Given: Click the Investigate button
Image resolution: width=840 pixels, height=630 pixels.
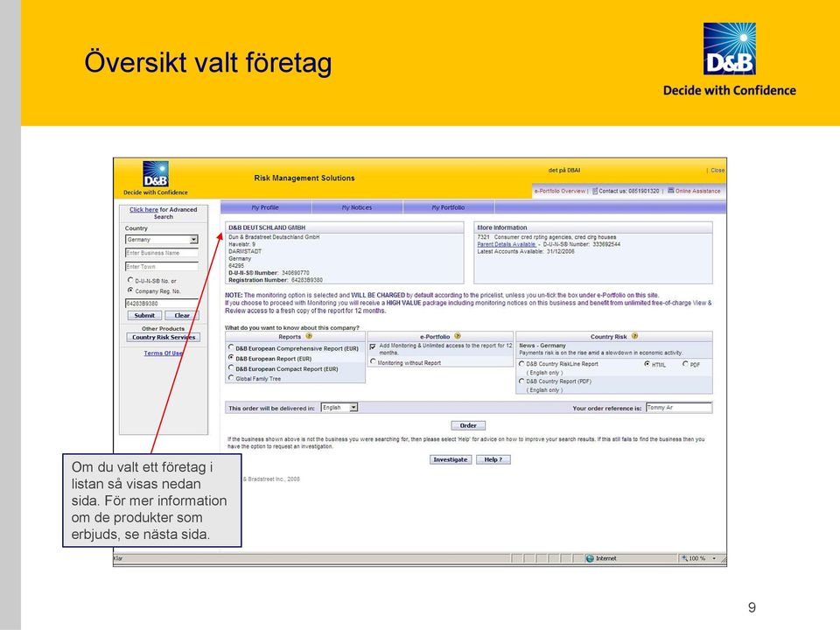Looking at the screenshot, I should [x=451, y=459].
